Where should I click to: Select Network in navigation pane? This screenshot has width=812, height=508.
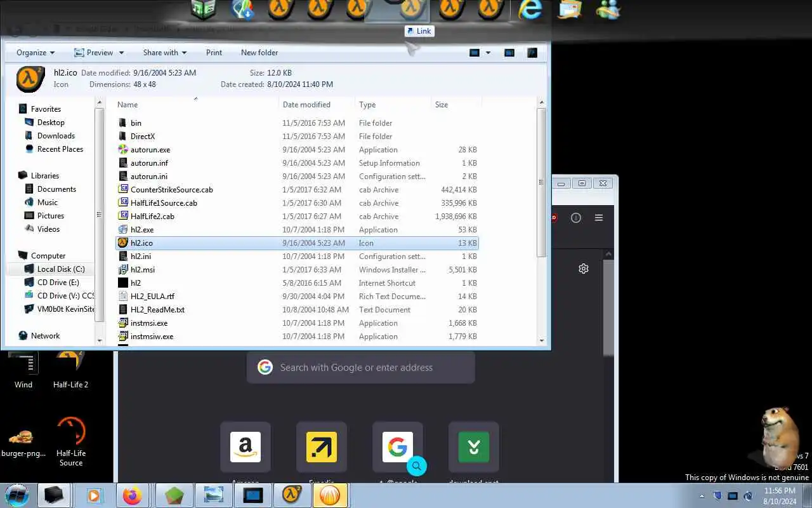(x=45, y=336)
